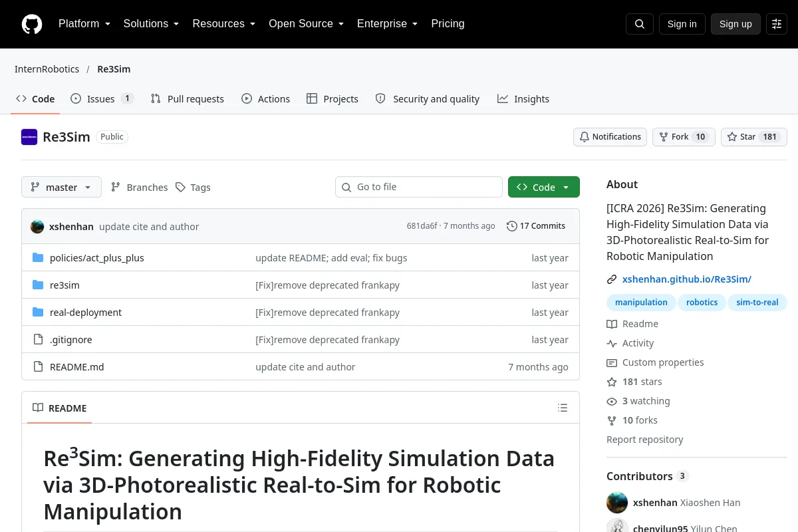
Task: Open the InternRobotics organization link
Action: pyautogui.click(x=47, y=69)
